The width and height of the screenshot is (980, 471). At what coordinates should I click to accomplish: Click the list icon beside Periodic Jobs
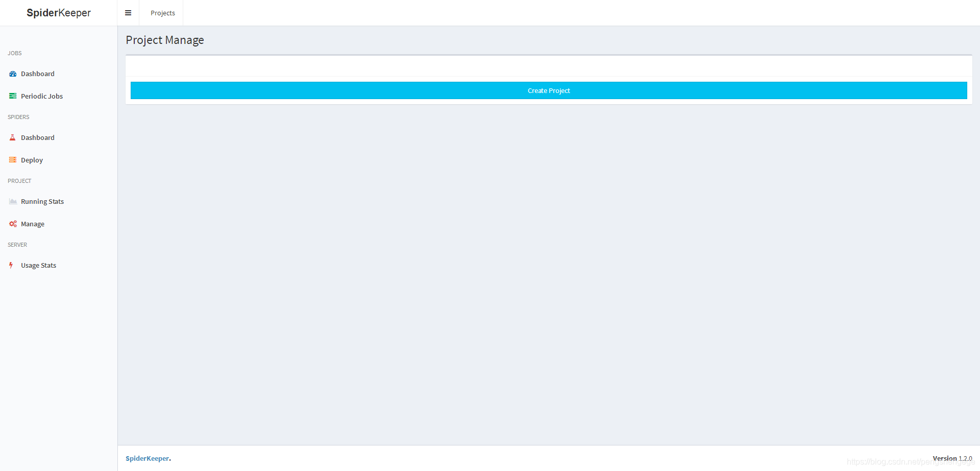click(x=12, y=96)
